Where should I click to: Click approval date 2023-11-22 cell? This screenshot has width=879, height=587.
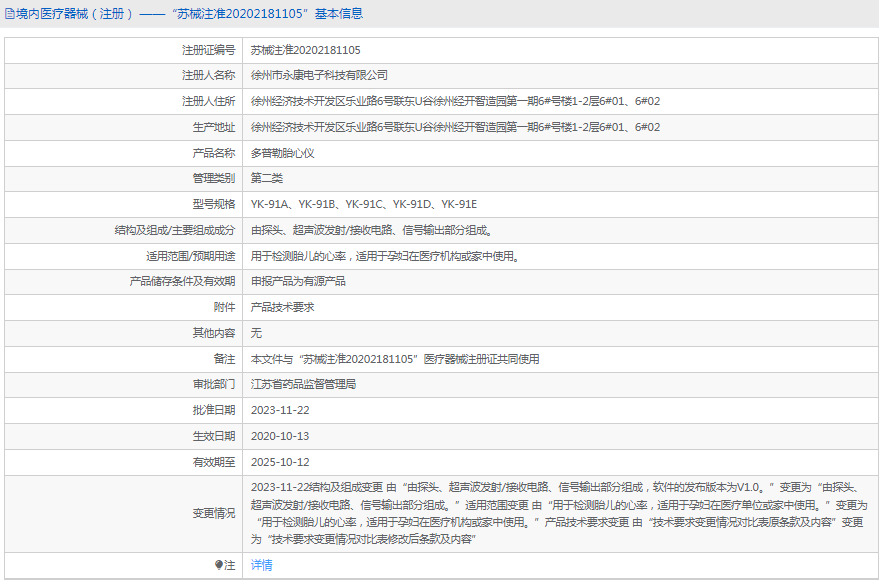click(280, 410)
